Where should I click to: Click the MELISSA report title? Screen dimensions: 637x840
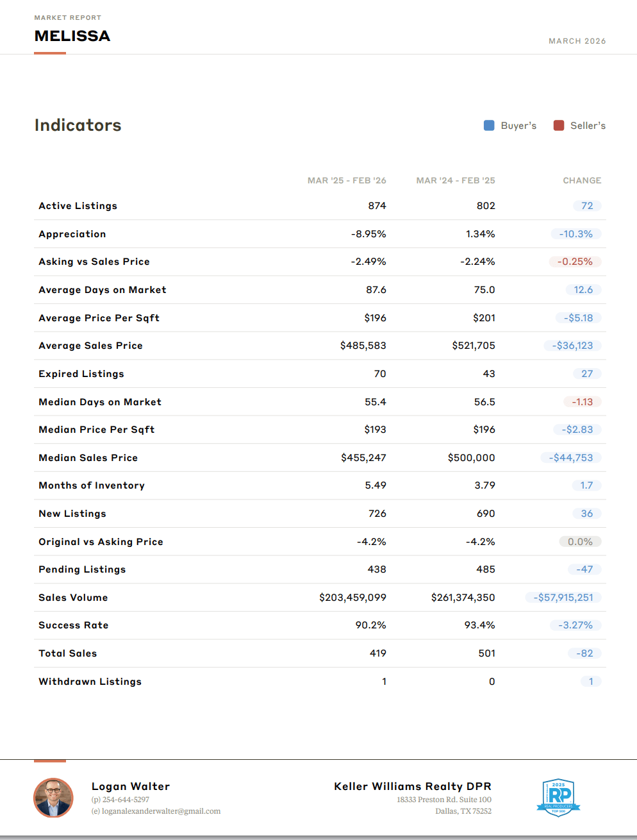(72, 36)
